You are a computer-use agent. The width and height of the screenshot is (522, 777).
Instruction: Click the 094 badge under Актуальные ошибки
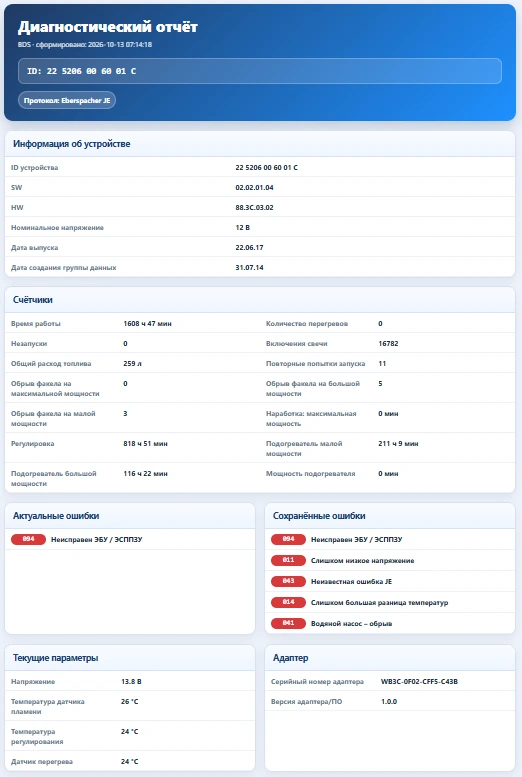click(x=28, y=539)
